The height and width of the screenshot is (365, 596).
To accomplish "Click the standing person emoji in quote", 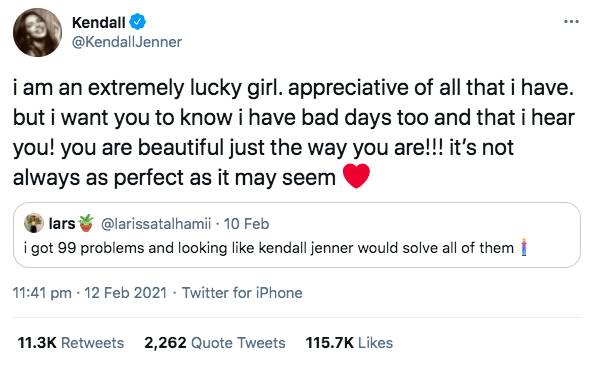I will pos(524,248).
